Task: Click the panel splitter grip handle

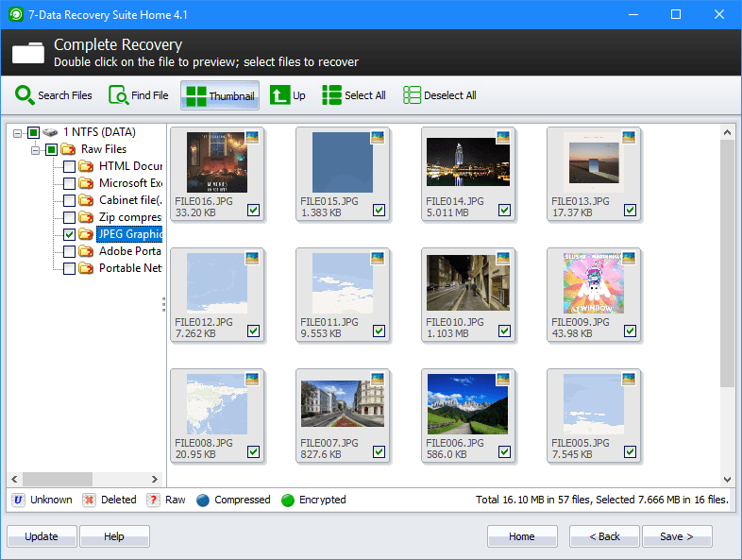Action: pyautogui.click(x=163, y=304)
